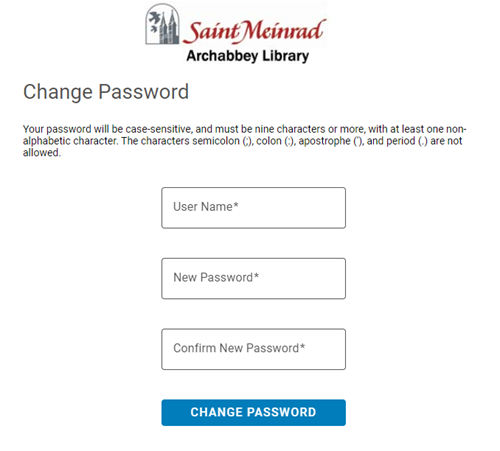
Task: Focus the User Name input field
Action: coord(254,208)
